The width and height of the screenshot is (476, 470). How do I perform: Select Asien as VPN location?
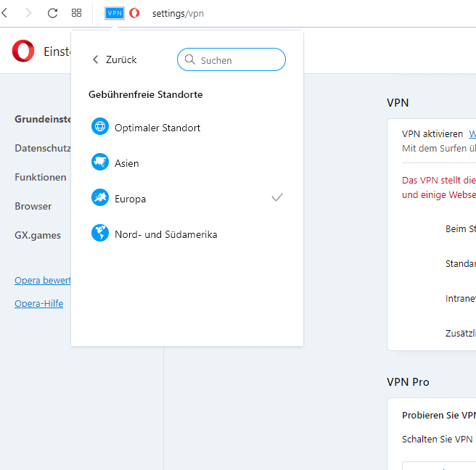click(187, 163)
